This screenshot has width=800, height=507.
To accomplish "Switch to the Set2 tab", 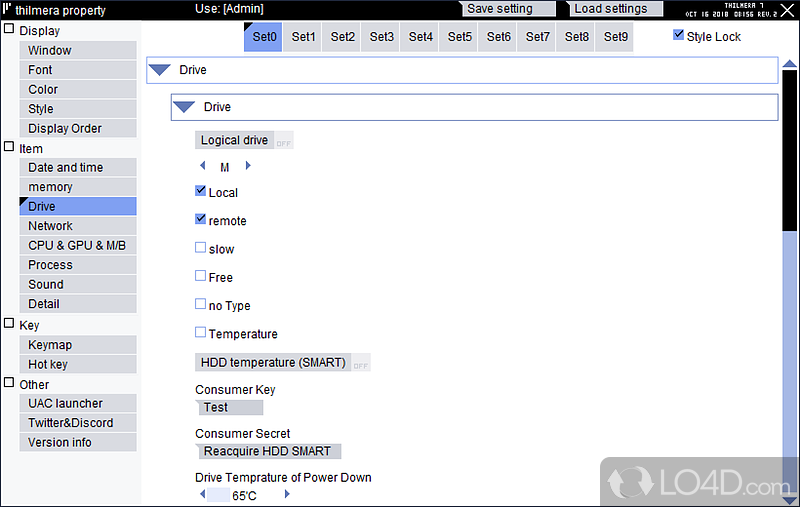I will (x=342, y=37).
